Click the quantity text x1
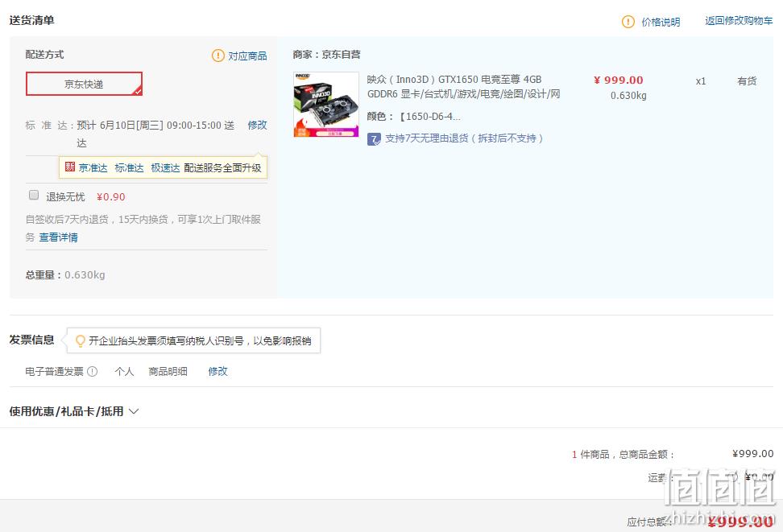 [x=701, y=80]
